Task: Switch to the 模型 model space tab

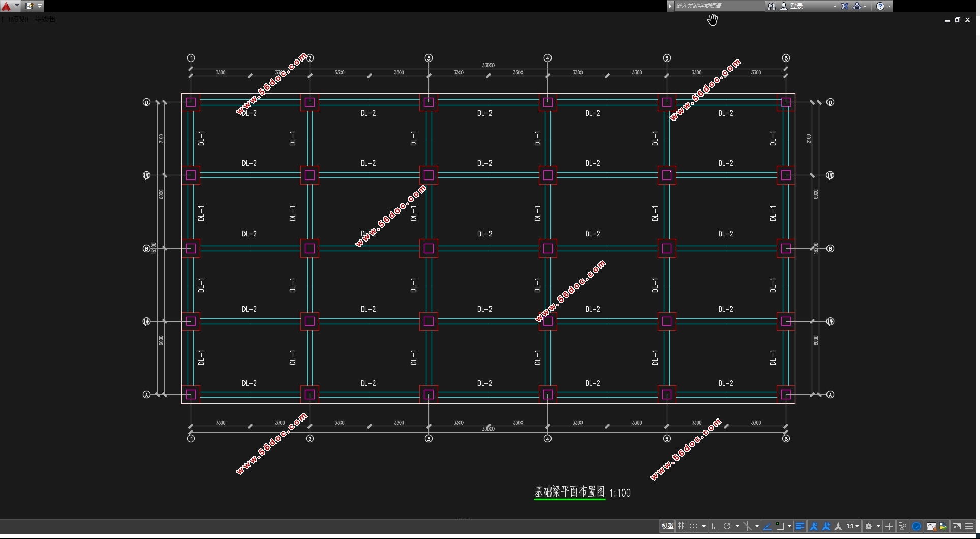Action: pos(667,526)
